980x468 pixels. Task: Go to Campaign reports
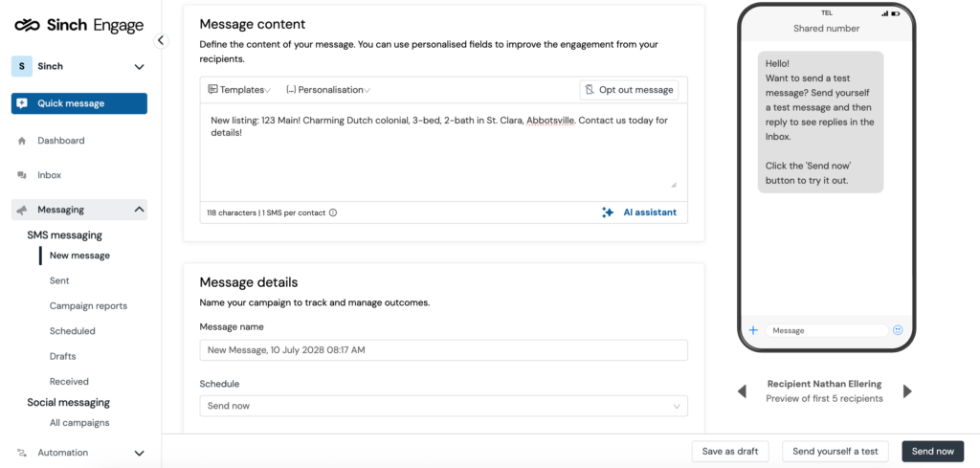click(88, 306)
